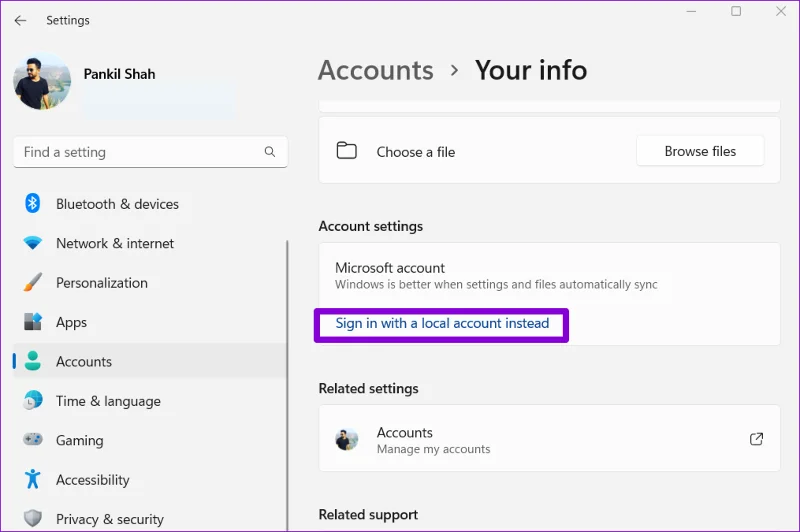Click Pankil Shah profile picture
Screen dimensions: 800x532
point(42,82)
